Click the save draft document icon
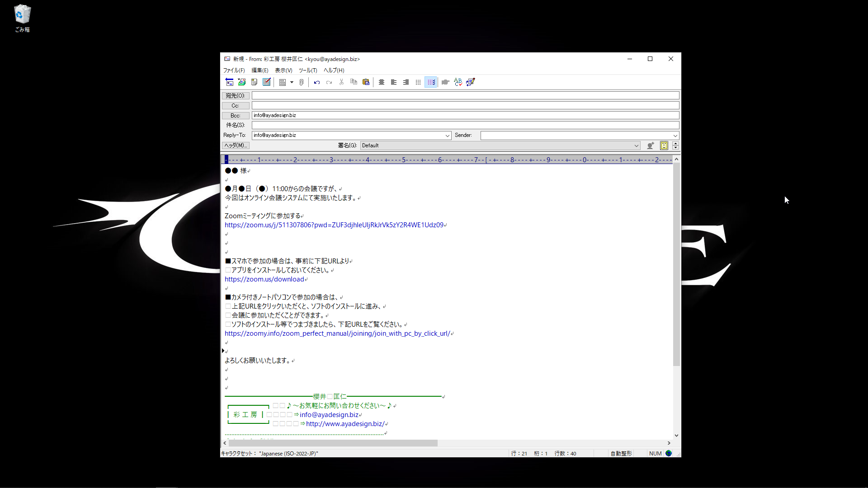The width and height of the screenshot is (868, 488). coord(254,82)
